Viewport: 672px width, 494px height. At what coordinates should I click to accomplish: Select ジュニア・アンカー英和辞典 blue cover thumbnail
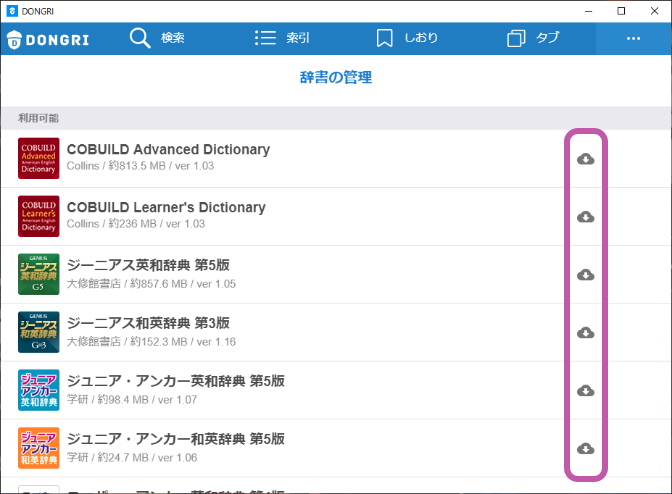39,390
